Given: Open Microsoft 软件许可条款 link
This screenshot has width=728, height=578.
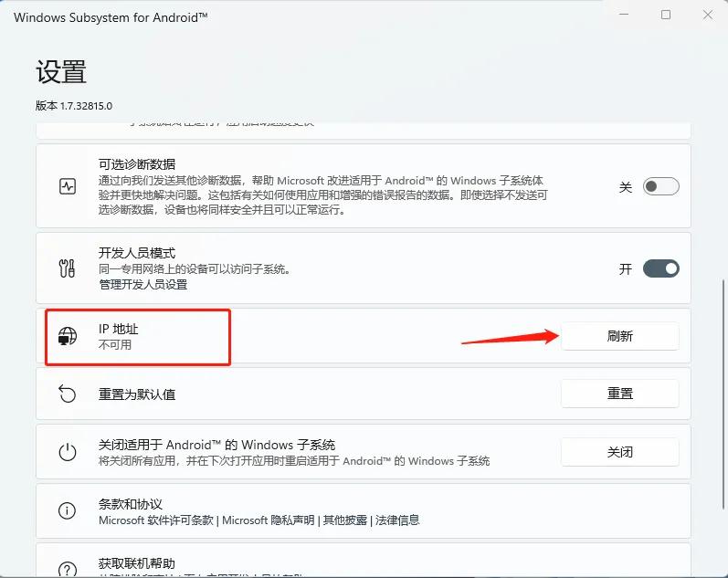Looking at the screenshot, I should (156, 520).
